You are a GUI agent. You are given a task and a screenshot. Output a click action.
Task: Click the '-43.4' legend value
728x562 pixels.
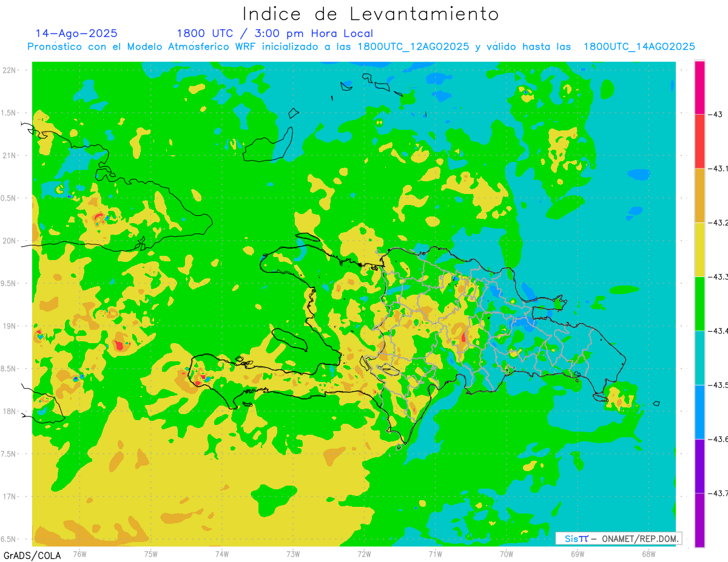[x=718, y=330]
